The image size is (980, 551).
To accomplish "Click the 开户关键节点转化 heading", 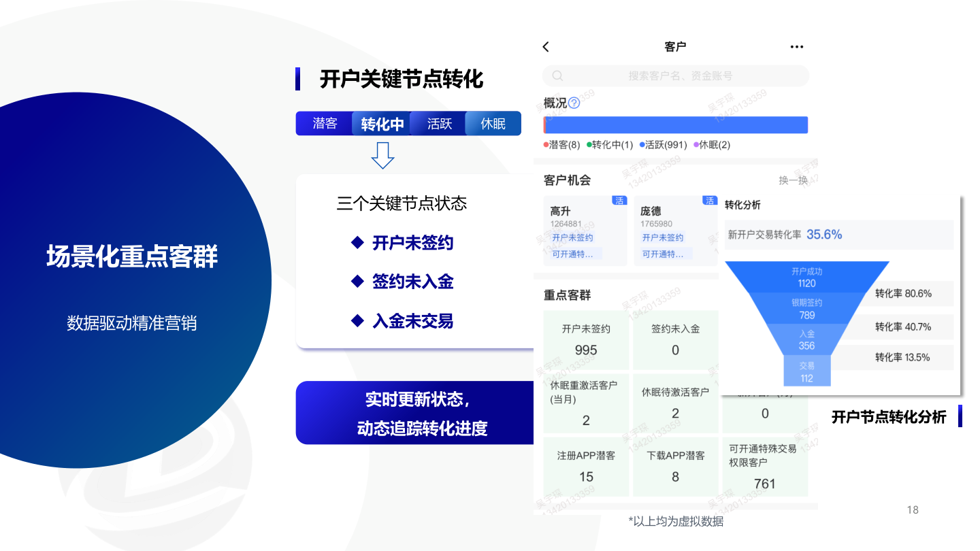I will [402, 79].
